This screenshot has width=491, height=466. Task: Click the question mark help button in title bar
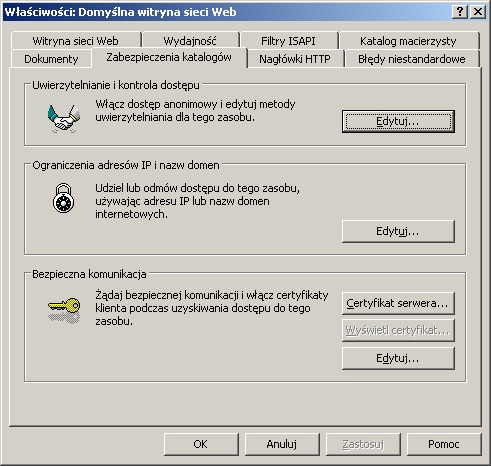(460, 12)
